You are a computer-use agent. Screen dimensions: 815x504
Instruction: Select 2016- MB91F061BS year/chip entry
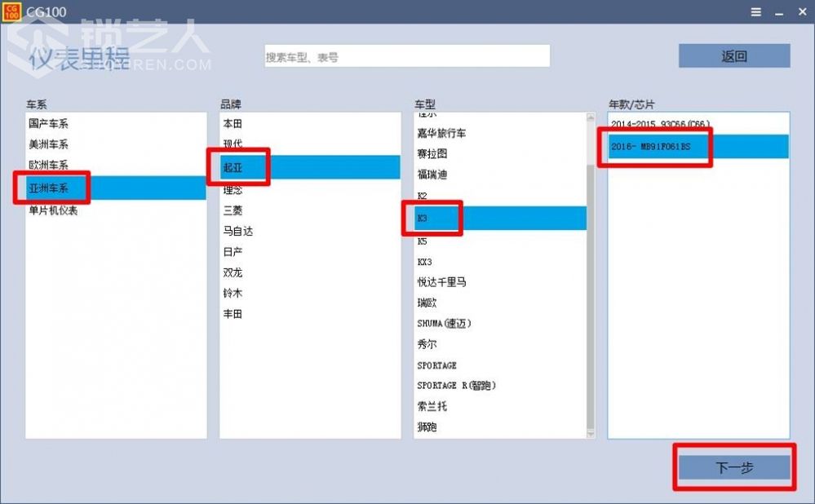(698, 147)
